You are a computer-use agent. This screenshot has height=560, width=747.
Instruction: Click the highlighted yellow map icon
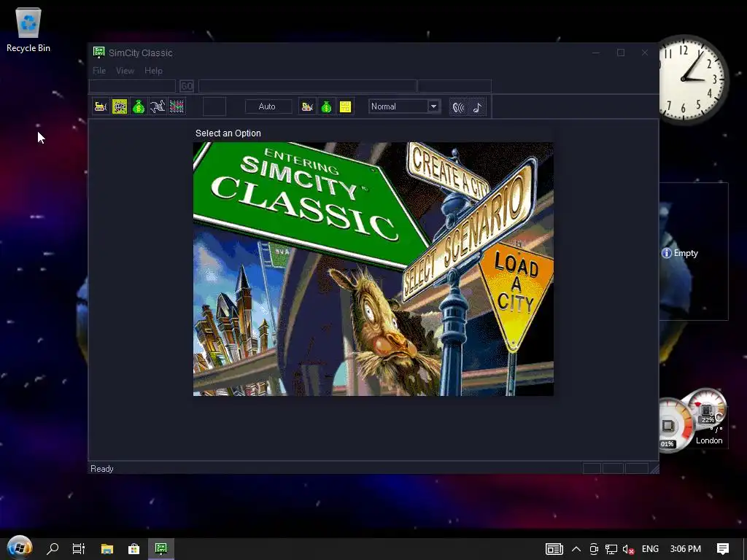pos(120,106)
